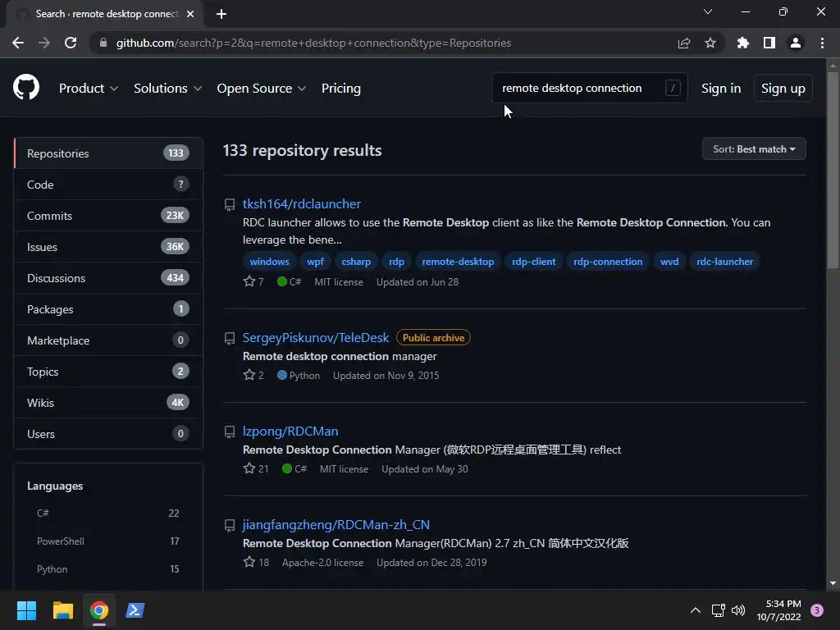Image resolution: width=840 pixels, height=630 pixels.
Task: Open PowerShell from the taskbar
Action: [x=135, y=610]
